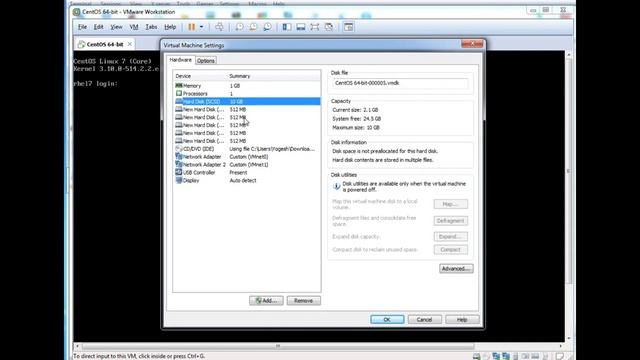
Task: Take a snapshot using the toolbar clock icon
Action: coord(239,27)
